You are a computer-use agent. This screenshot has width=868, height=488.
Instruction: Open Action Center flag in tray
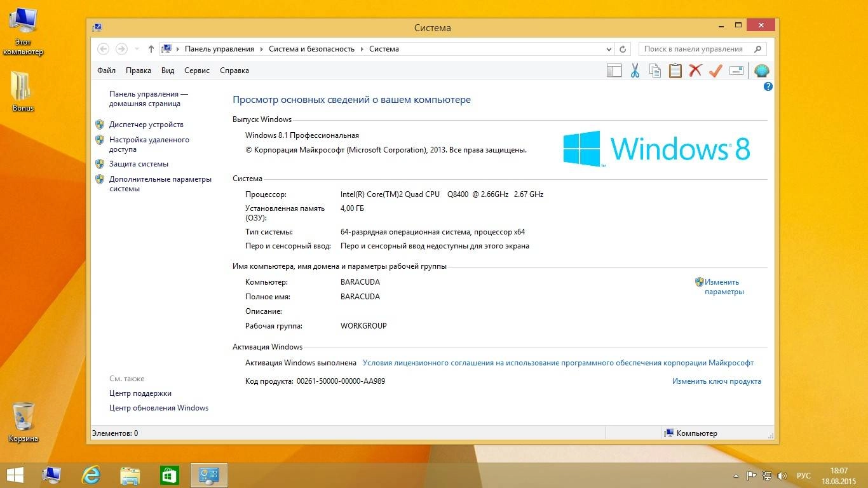click(x=751, y=475)
